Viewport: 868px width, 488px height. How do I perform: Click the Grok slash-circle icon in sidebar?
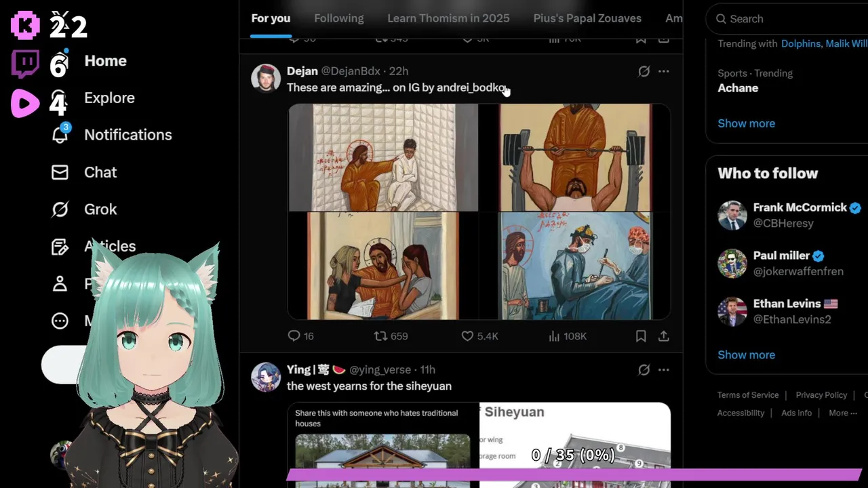[60, 209]
